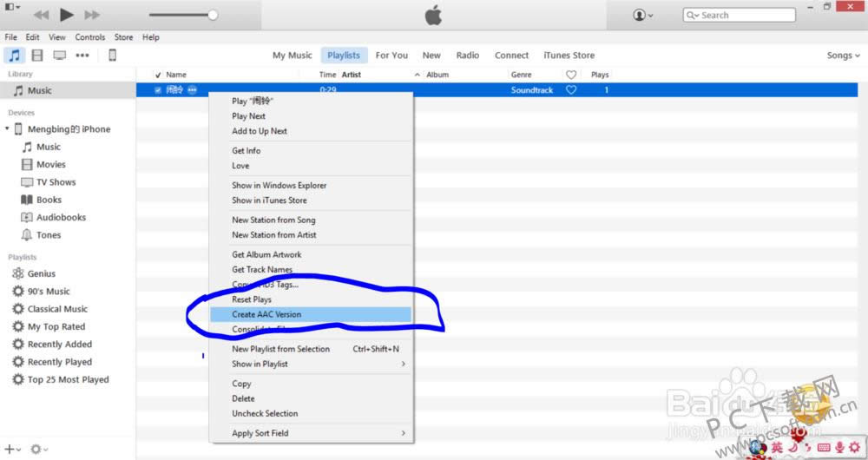Click the account user icon
This screenshot has width=868, height=460.
pyautogui.click(x=643, y=15)
